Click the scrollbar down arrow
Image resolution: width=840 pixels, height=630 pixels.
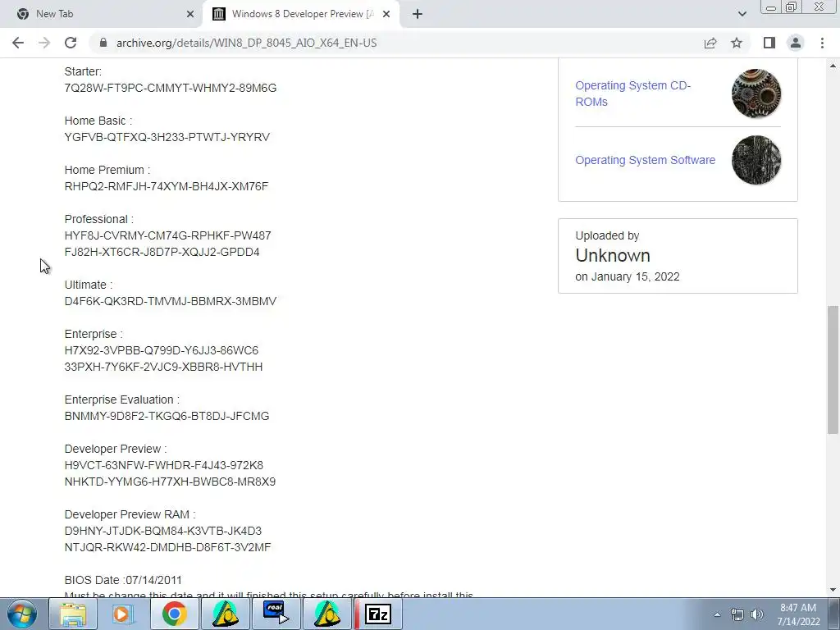(x=833, y=590)
